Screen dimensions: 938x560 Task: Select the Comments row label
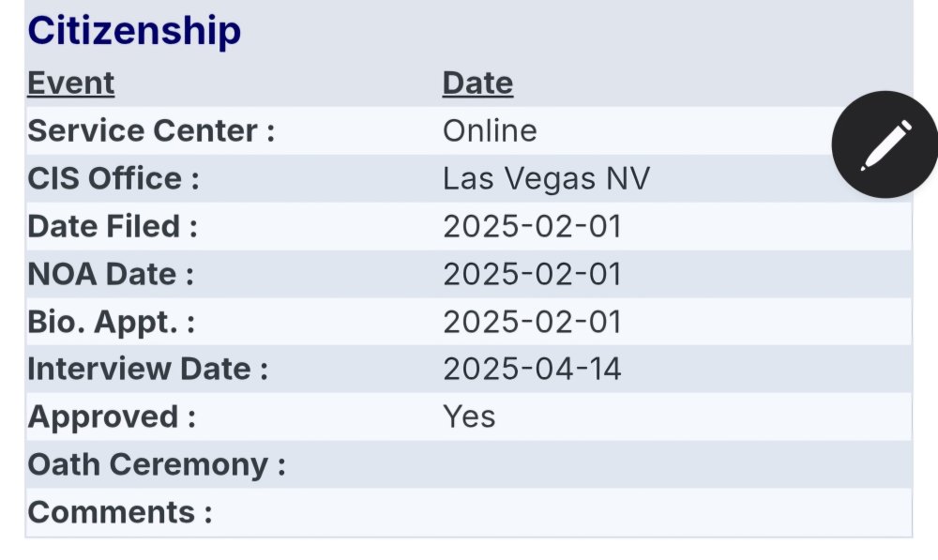[120, 512]
